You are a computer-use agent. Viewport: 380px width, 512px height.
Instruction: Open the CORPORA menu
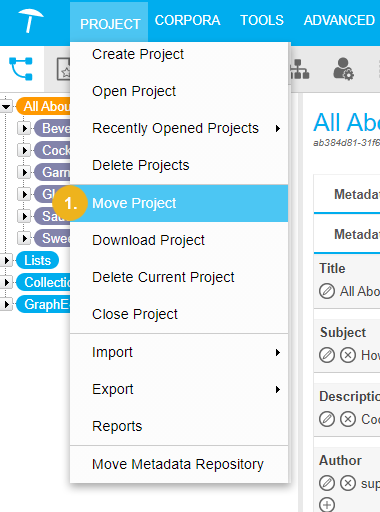point(187,20)
